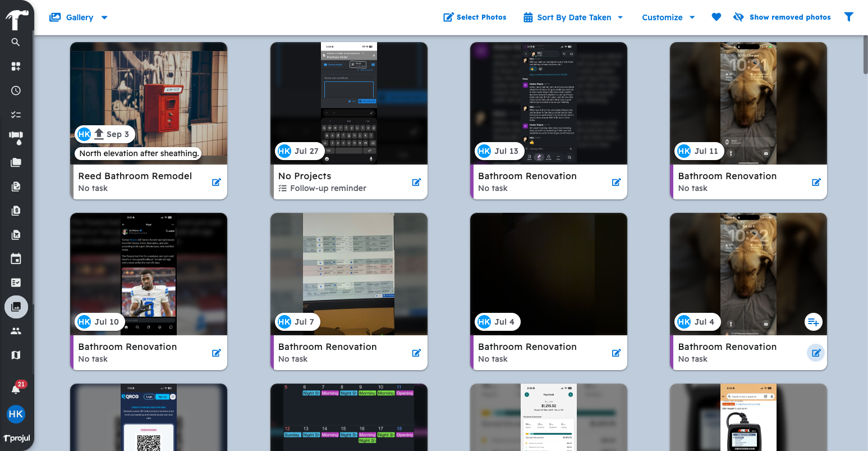Open search from the sidebar magnifier
Image resolution: width=868 pixels, height=451 pixels.
point(16,42)
